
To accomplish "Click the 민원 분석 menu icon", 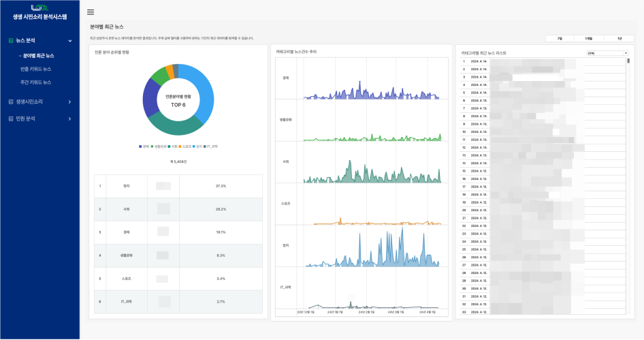I will tap(11, 119).
